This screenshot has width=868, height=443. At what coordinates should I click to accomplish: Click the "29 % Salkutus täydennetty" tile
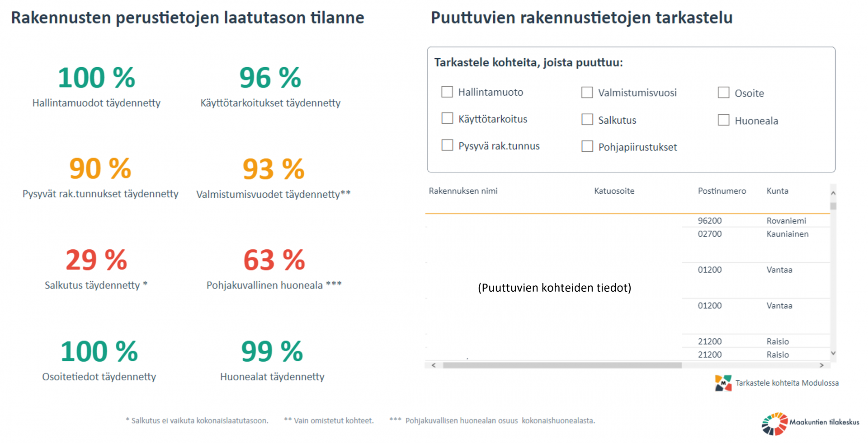[x=95, y=269]
